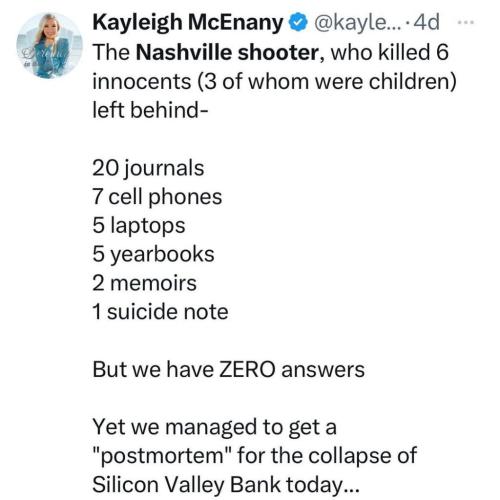Image resolution: width=500 pixels, height=500 pixels.
Task: Click the 4d timestamp
Action: click(x=427, y=23)
